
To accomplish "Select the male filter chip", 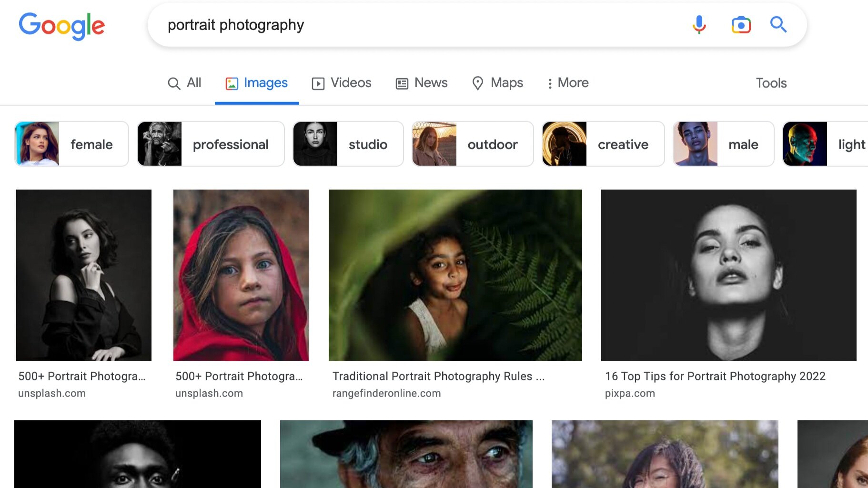I will (724, 144).
